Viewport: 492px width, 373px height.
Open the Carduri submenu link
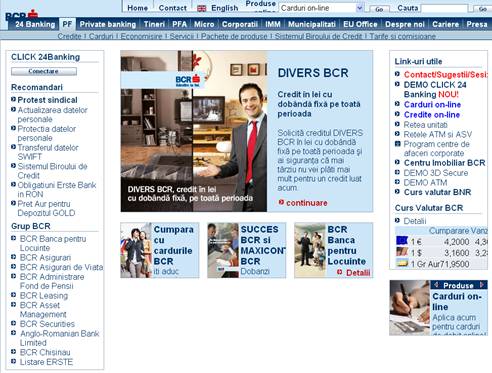(x=101, y=36)
